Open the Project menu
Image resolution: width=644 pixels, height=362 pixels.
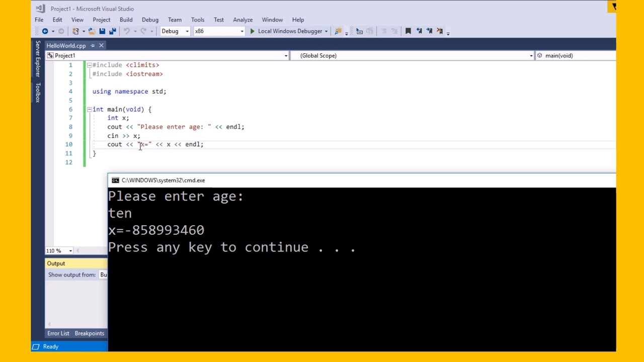(102, 20)
